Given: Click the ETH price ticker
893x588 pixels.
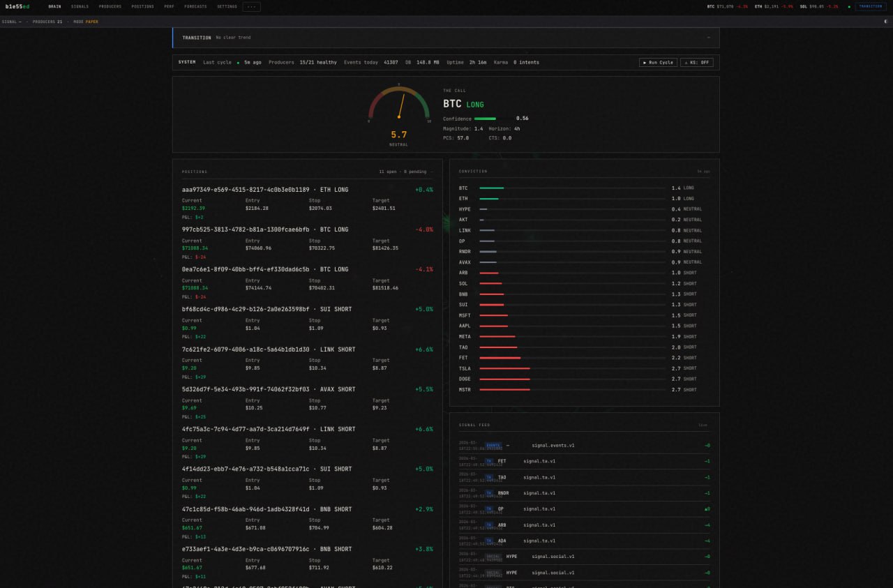Looking at the screenshot, I should pyautogui.click(x=774, y=6).
